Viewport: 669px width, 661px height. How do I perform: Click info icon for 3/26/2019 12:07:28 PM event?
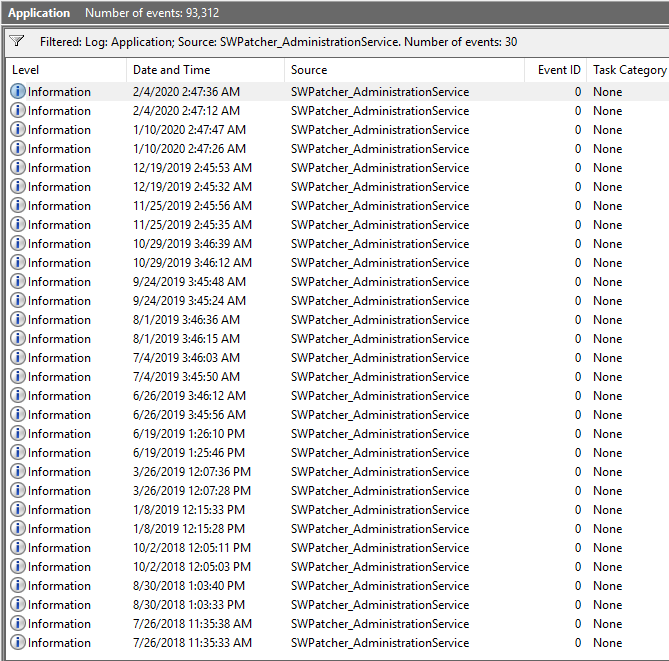coord(17,490)
